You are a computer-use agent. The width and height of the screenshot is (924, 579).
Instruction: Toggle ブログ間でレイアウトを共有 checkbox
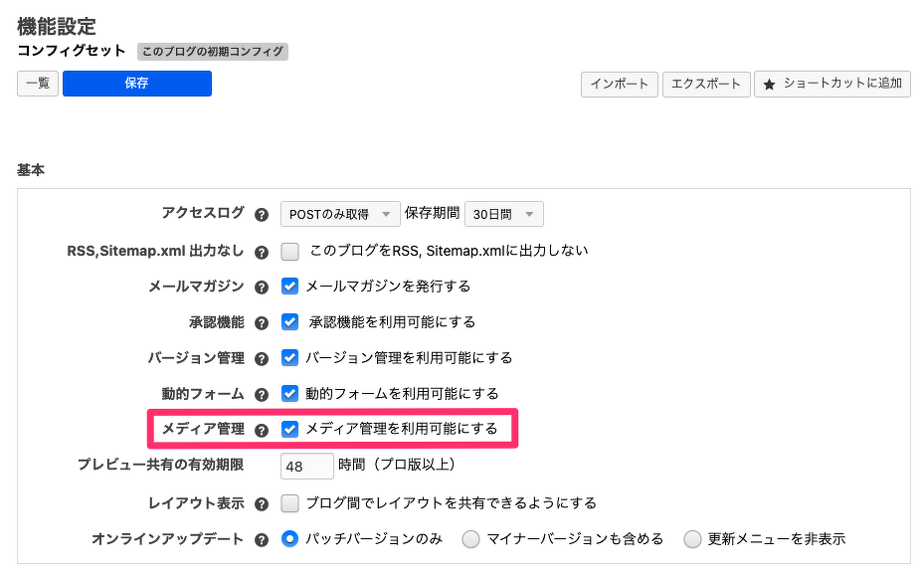click(290, 502)
